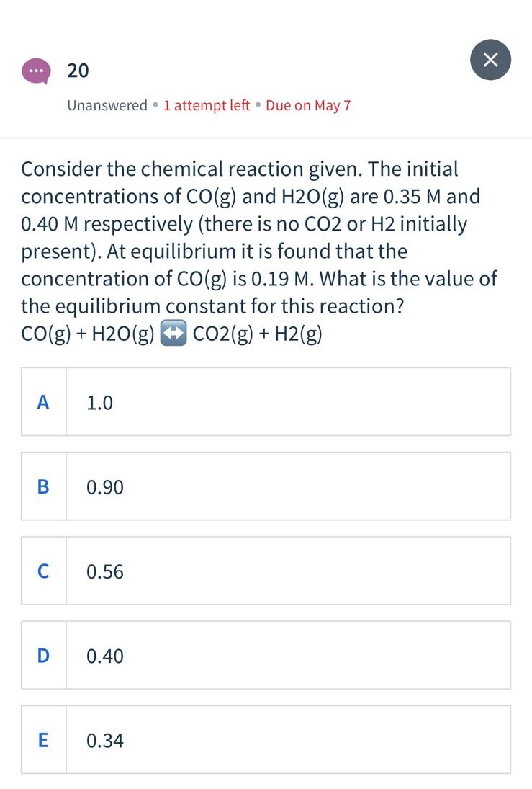This screenshot has height=789, width=532.
Task: Select answer D, 0.40
Action: (266, 656)
